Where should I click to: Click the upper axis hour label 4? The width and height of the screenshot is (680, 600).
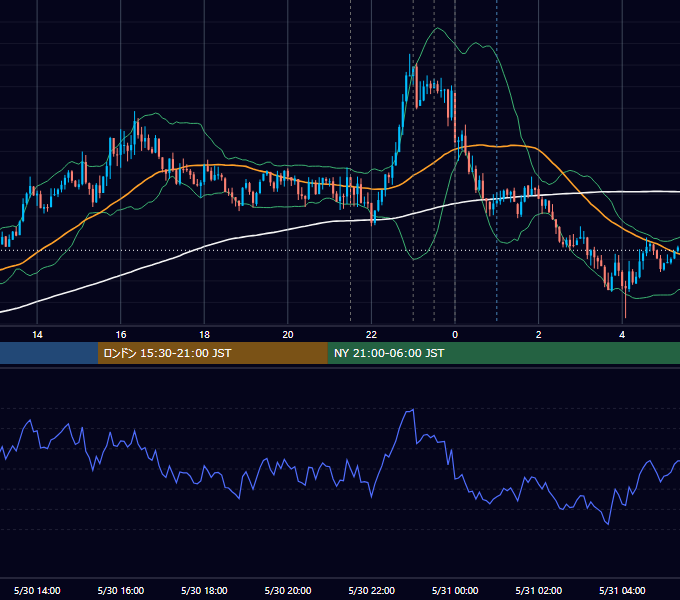tap(622, 335)
